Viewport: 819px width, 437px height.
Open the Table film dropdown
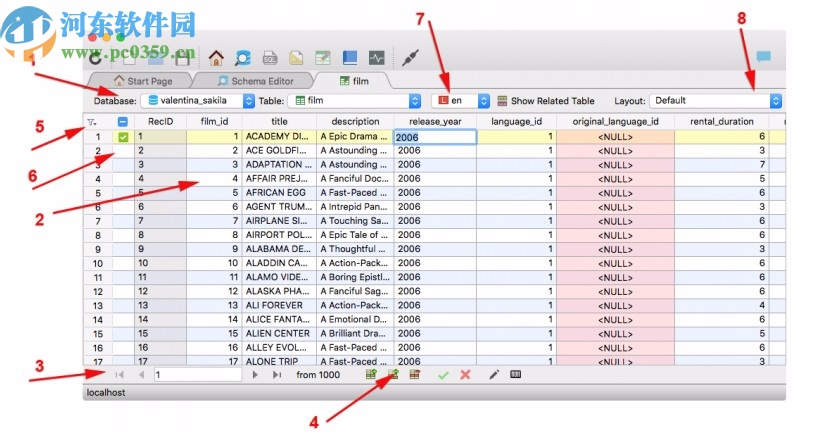coord(355,100)
